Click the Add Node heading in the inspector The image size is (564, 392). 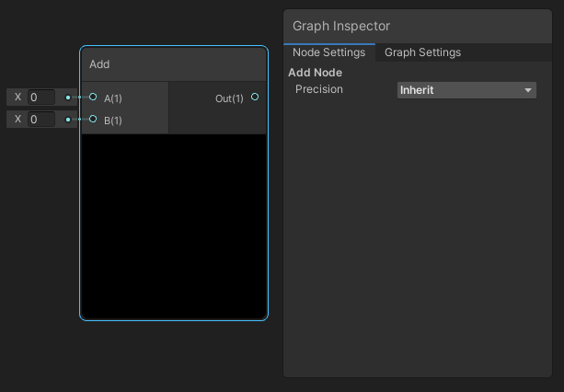[315, 73]
